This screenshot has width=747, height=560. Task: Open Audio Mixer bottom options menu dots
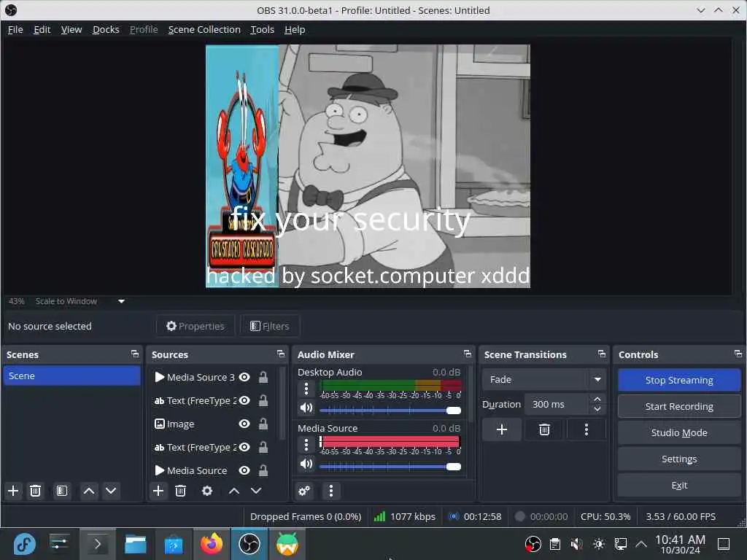pos(331,491)
